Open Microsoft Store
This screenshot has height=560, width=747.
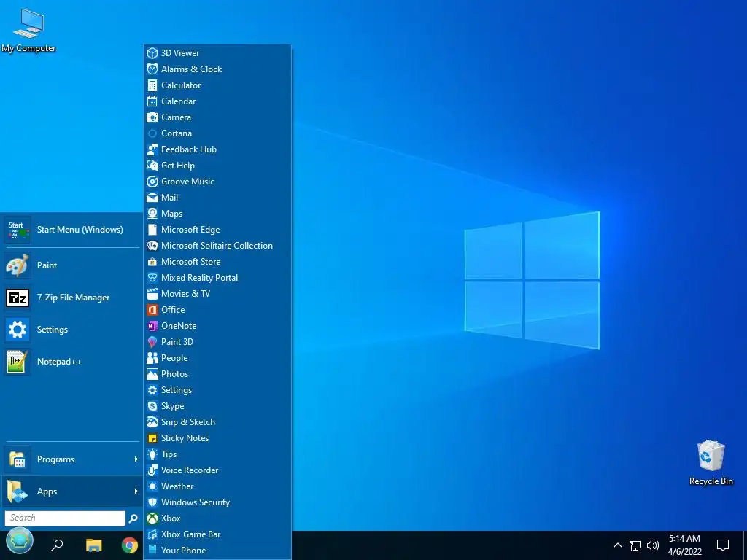(217, 262)
